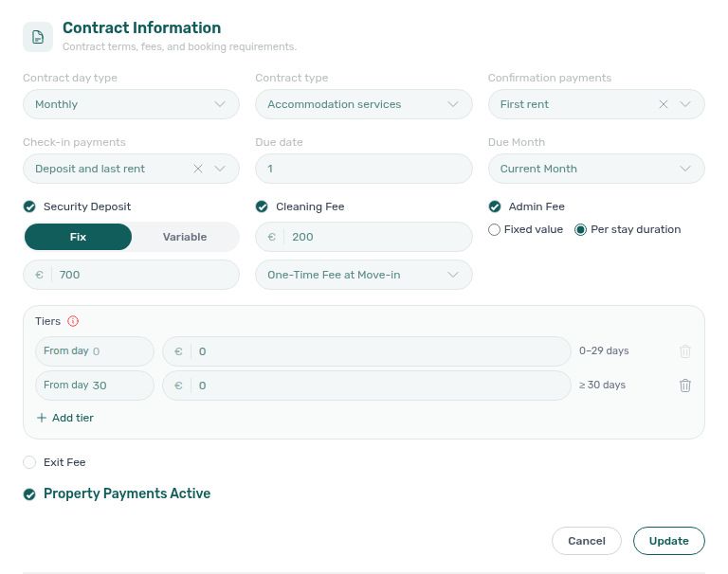728x574 pixels.
Task: Click the "Tiers" label
Action: 47,321
